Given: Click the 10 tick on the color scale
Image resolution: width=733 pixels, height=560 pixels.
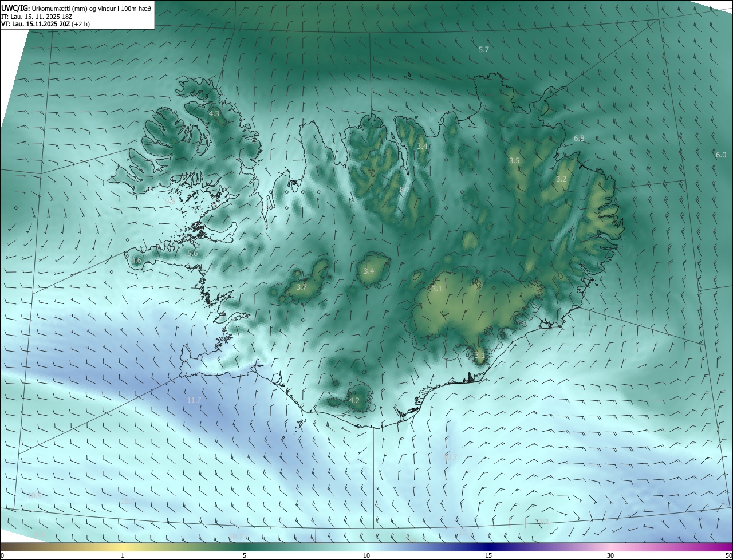Looking at the screenshot, I should pos(366,556).
